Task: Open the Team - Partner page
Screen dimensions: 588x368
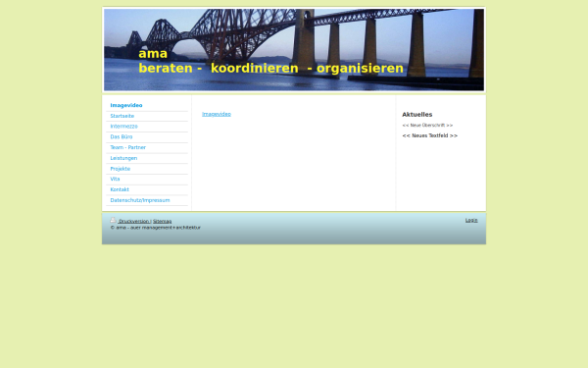Action: coord(147,147)
